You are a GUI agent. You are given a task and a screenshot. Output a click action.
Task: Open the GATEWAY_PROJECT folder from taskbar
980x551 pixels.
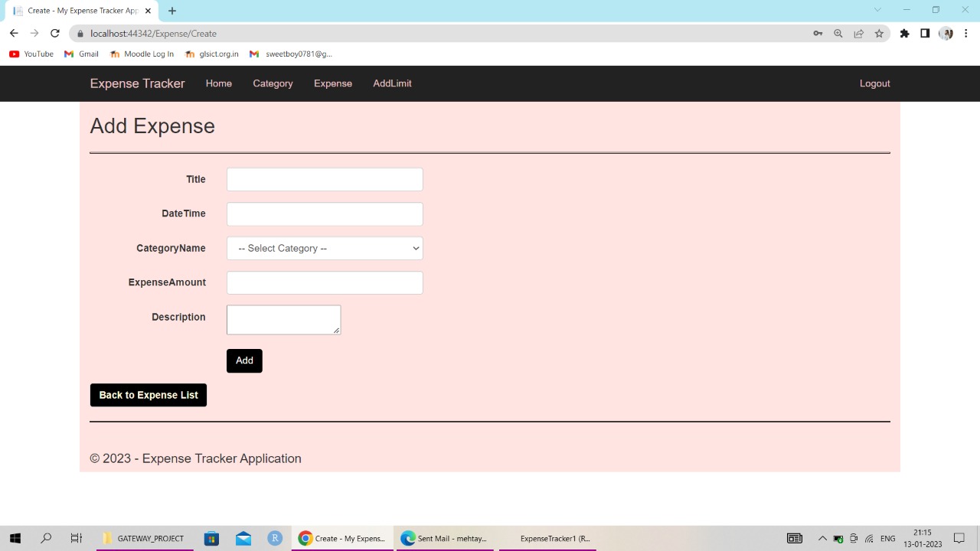pos(144,538)
